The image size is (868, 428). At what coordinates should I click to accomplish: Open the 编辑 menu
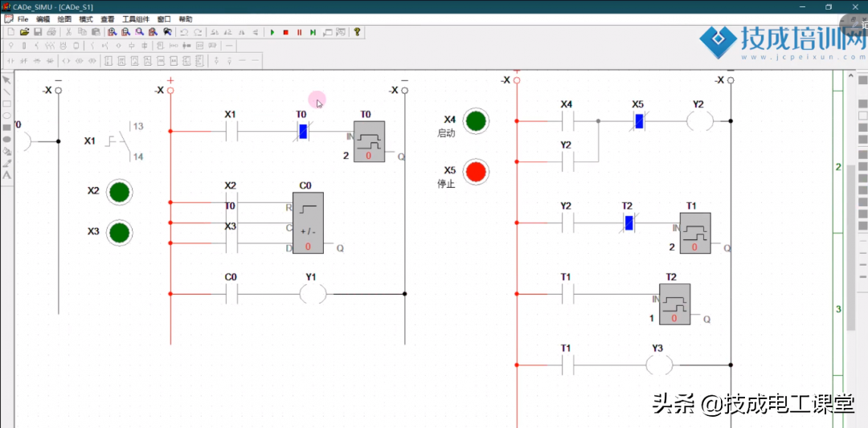click(43, 18)
